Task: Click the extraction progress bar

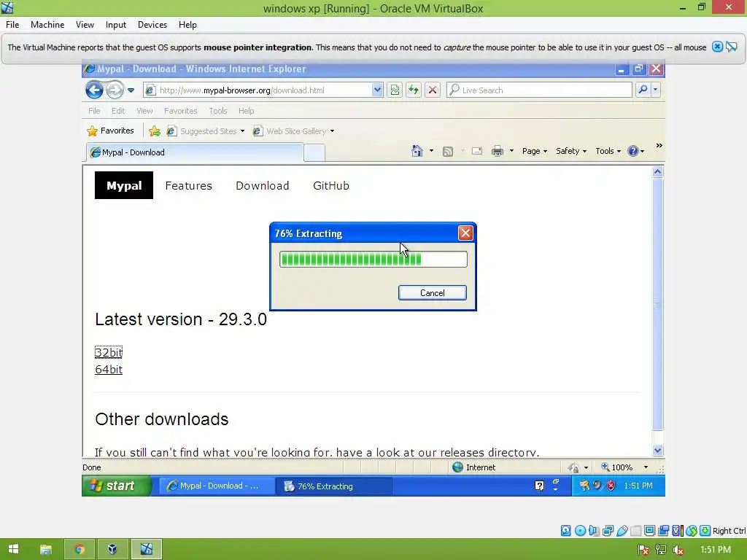Action: pyautogui.click(x=373, y=259)
